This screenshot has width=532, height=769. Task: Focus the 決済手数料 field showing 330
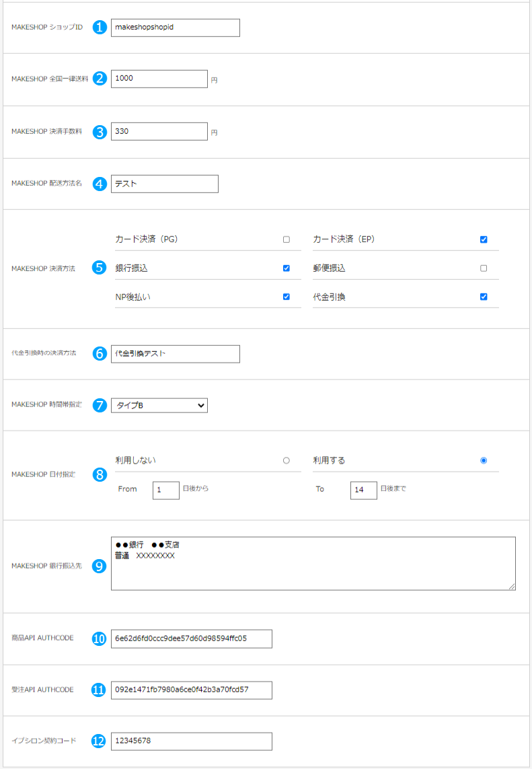point(159,132)
